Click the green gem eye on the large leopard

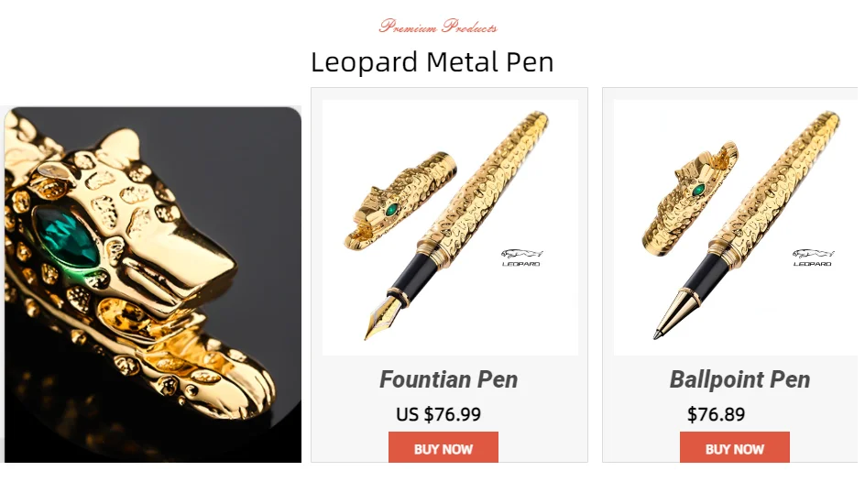pos(67,240)
